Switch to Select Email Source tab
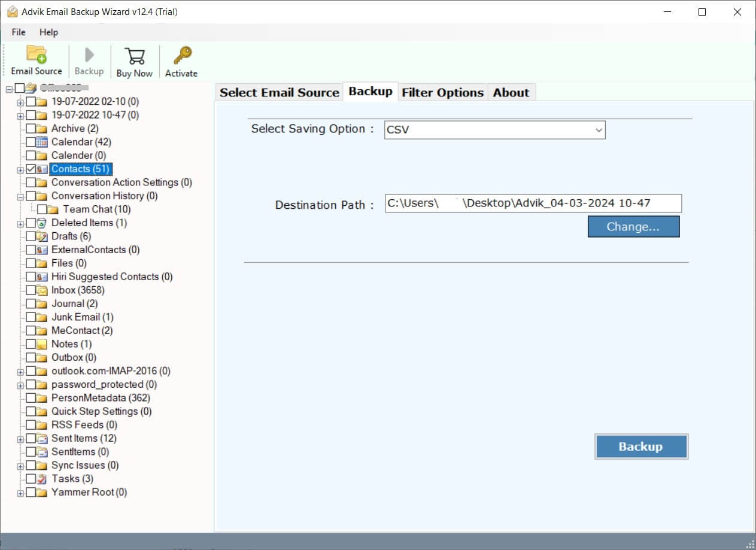The image size is (756, 550). (x=280, y=92)
